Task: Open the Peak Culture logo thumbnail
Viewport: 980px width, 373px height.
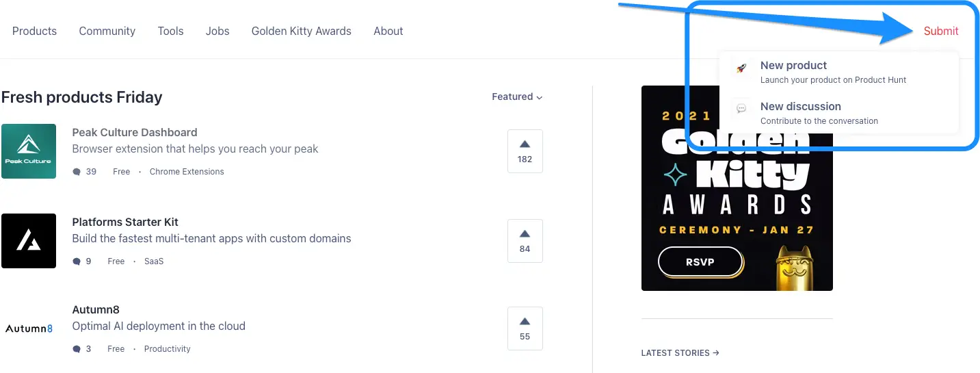Action: pos(29,151)
